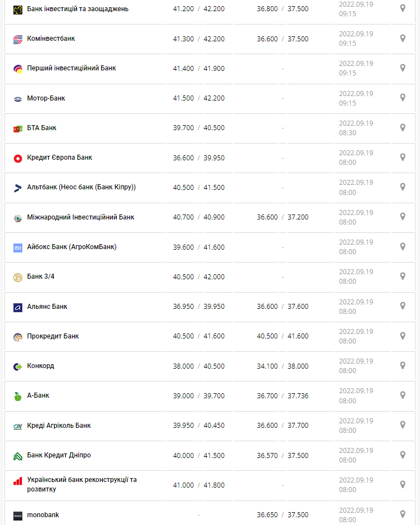Open Міжнародний Інвестиційний Банк page
The image size is (420, 525).
(80, 217)
